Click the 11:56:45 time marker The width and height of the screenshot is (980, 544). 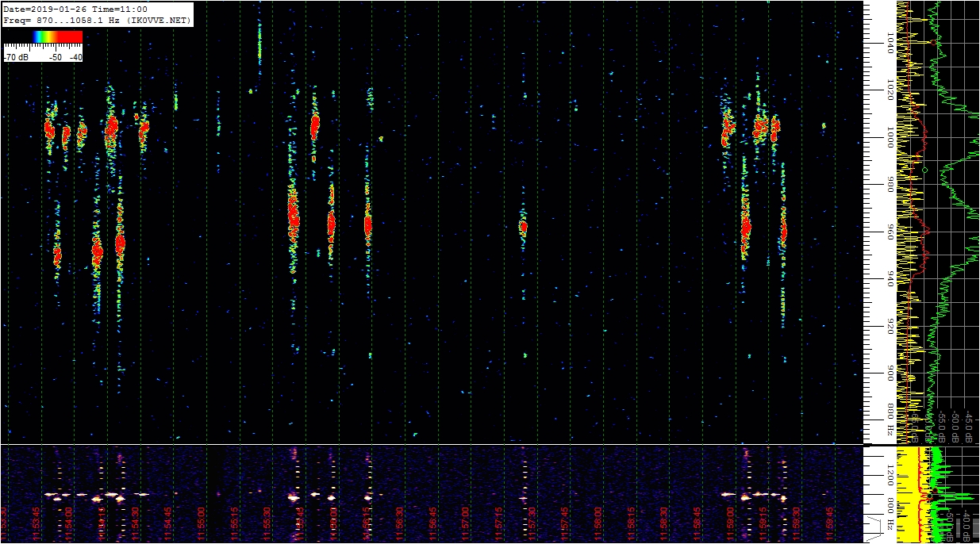(x=432, y=523)
